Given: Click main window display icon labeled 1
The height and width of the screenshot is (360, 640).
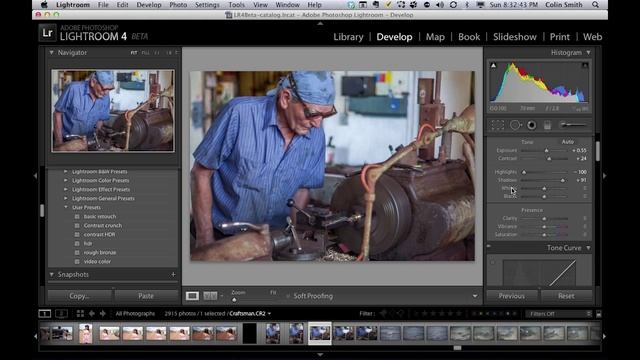Looking at the screenshot, I should tap(44, 313).
